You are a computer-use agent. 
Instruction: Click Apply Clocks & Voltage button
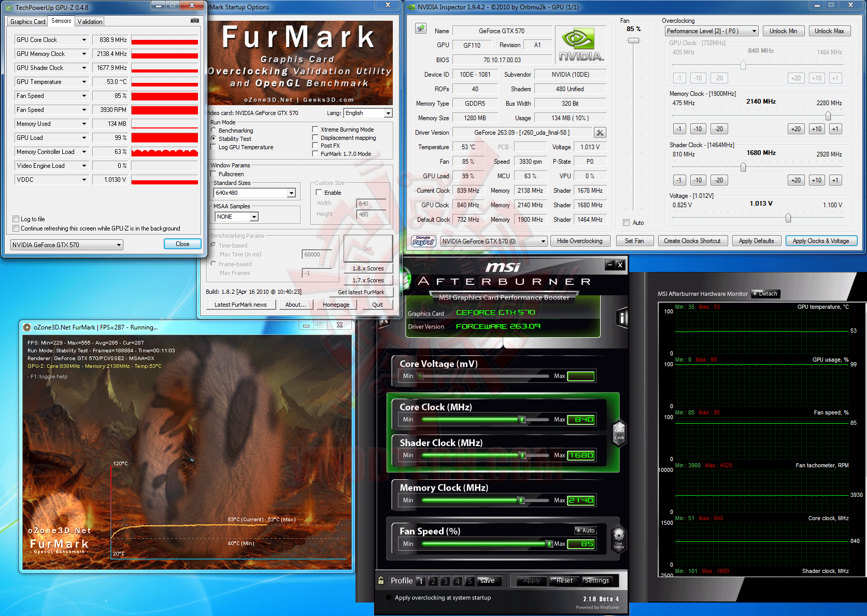click(x=821, y=241)
